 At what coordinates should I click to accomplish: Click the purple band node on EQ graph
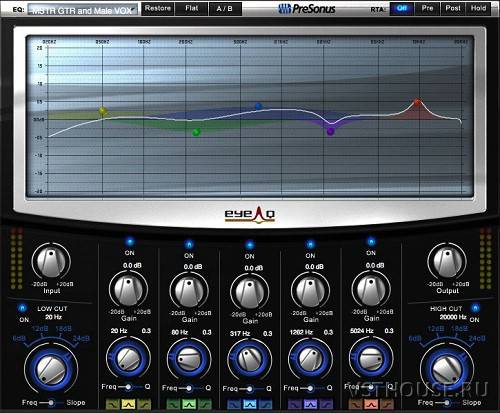click(330, 131)
